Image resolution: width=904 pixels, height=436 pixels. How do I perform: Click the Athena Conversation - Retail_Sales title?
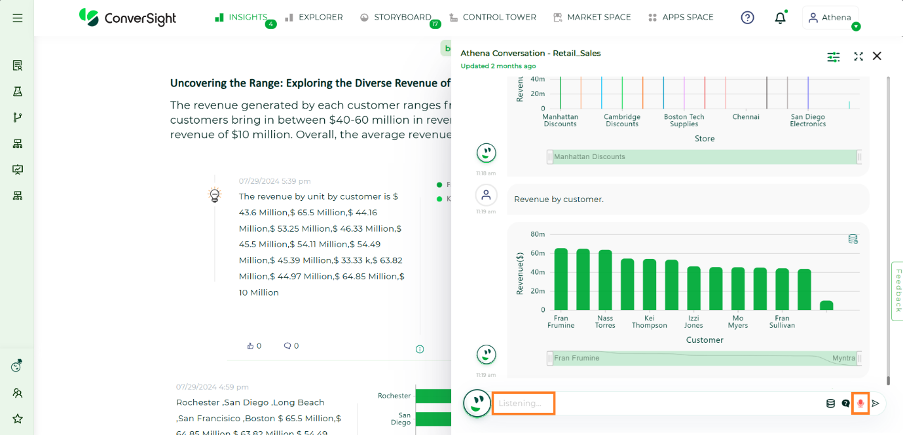pos(530,53)
